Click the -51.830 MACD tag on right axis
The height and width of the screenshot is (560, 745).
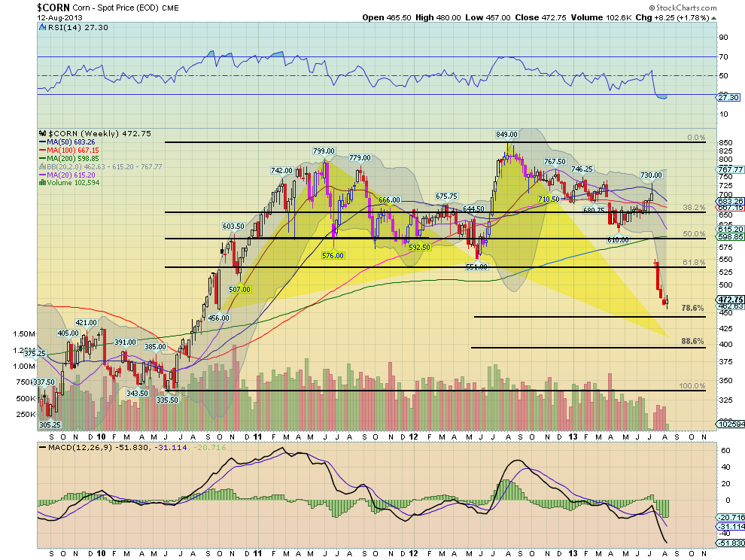click(730, 543)
